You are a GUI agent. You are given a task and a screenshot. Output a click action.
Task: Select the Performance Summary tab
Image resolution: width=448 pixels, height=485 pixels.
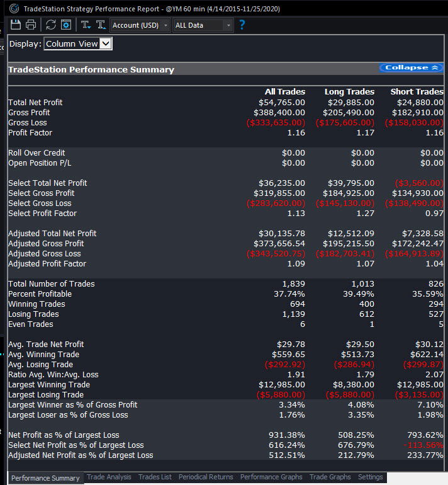click(x=45, y=478)
